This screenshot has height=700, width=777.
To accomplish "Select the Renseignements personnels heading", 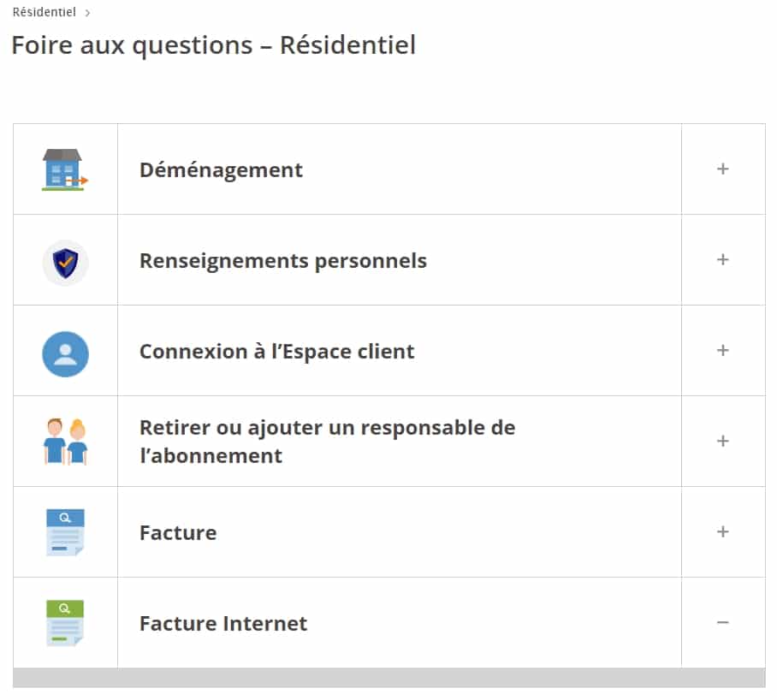I will pos(282,260).
